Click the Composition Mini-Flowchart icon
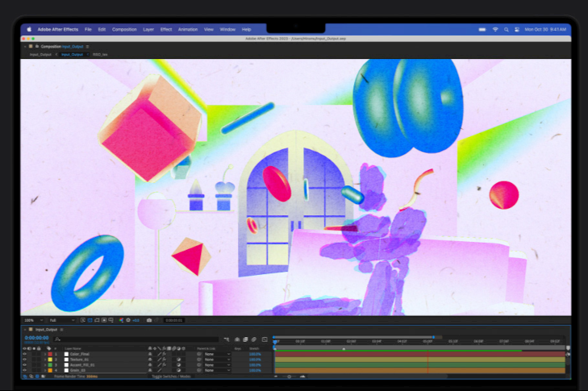Screen dimensions: 588x391 (x=227, y=339)
